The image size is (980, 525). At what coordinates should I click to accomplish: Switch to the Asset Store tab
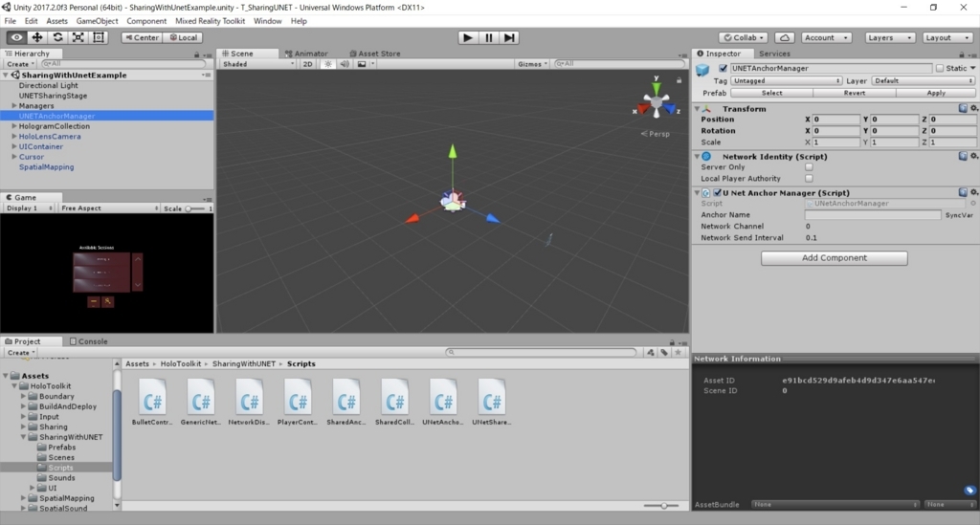pos(375,54)
